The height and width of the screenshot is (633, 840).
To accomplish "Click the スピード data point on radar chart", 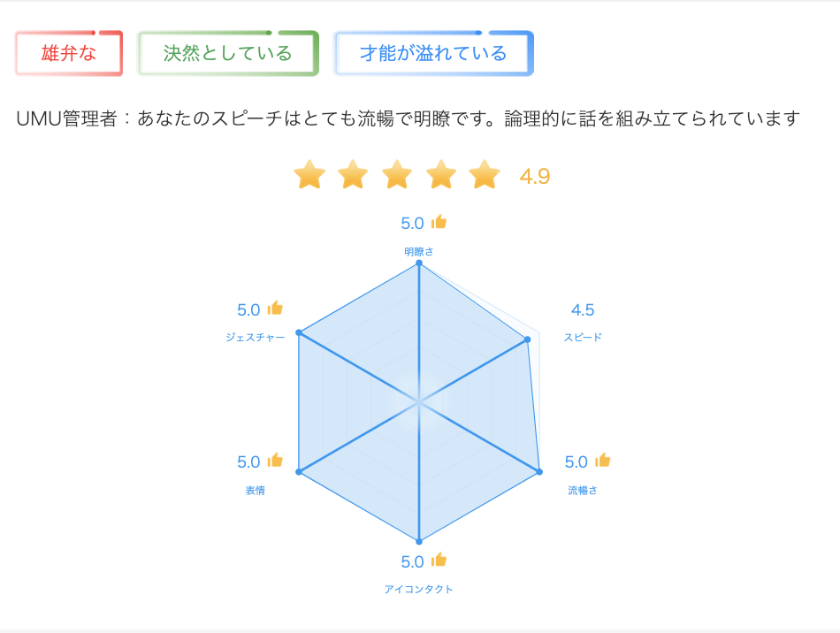I will (x=527, y=339).
